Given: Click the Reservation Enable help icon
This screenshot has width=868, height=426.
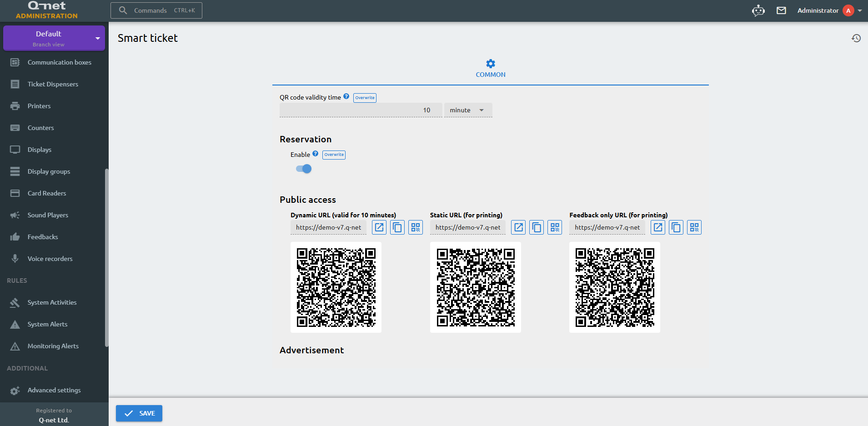Looking at the screenshot, I should click(316, 154).
